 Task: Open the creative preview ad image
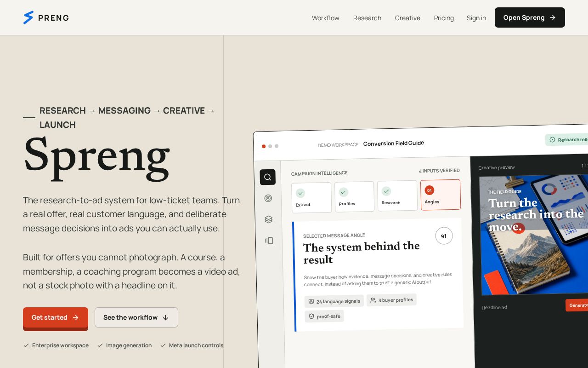[x=534, y=235]
